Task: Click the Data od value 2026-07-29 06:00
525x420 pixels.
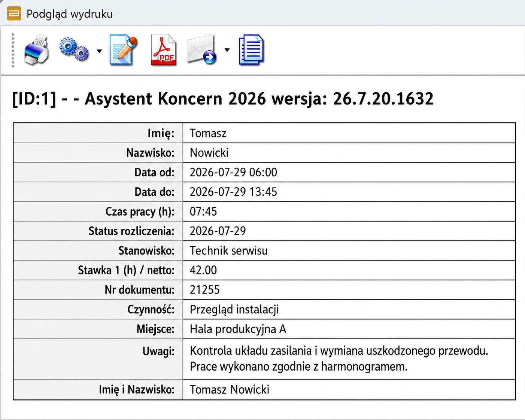Action: pyautogui.click(x=234, y=172)
